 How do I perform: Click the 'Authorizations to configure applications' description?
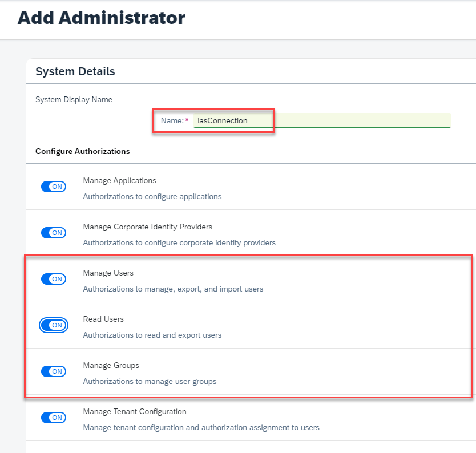click(152, 197)
